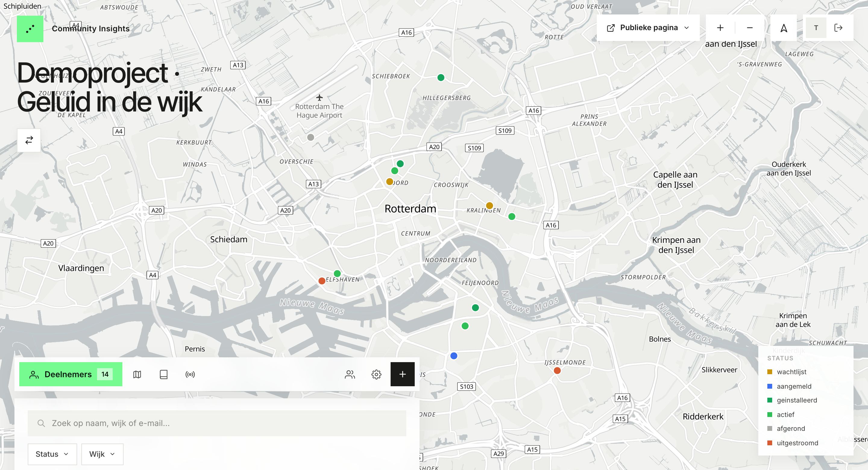The height and width of the screenshot is (470, 868).
Task: Click the swap arrows button below the project title
Action: click(29, 140)
